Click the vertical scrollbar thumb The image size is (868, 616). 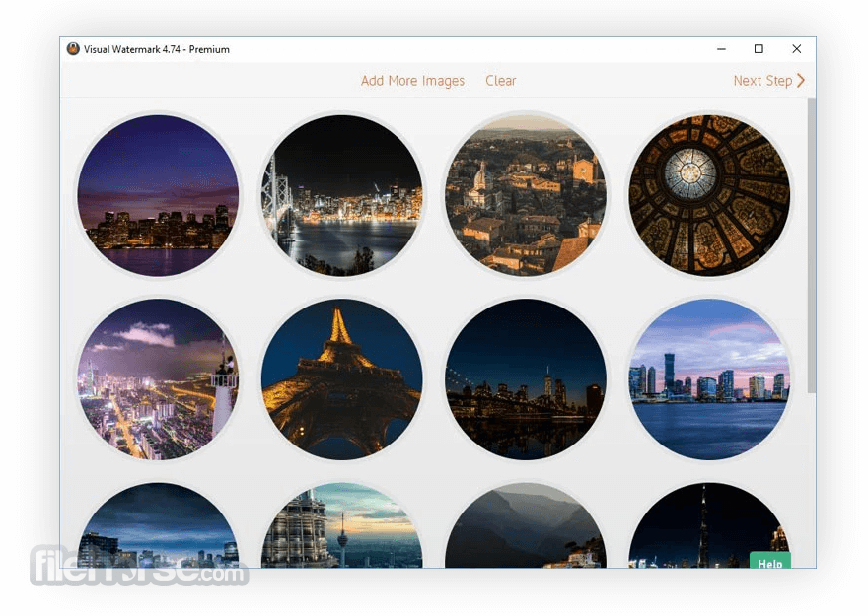812,246
